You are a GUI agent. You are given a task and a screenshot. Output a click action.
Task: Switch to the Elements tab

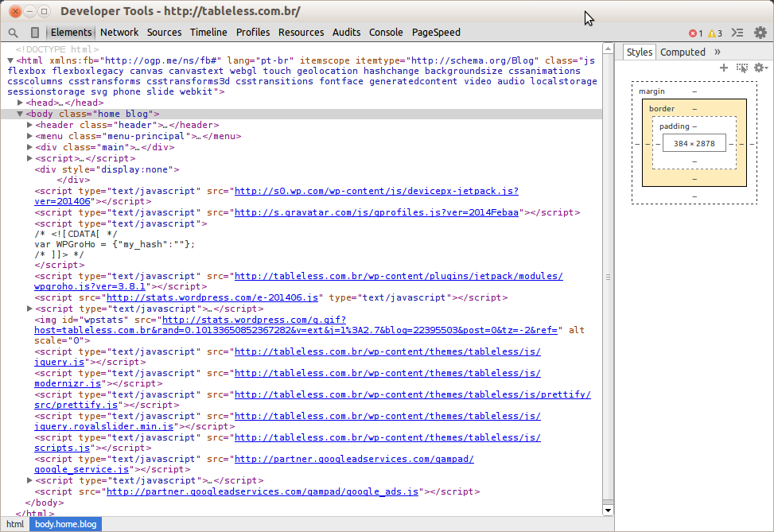pyautogui.click(x=71, y=33)
